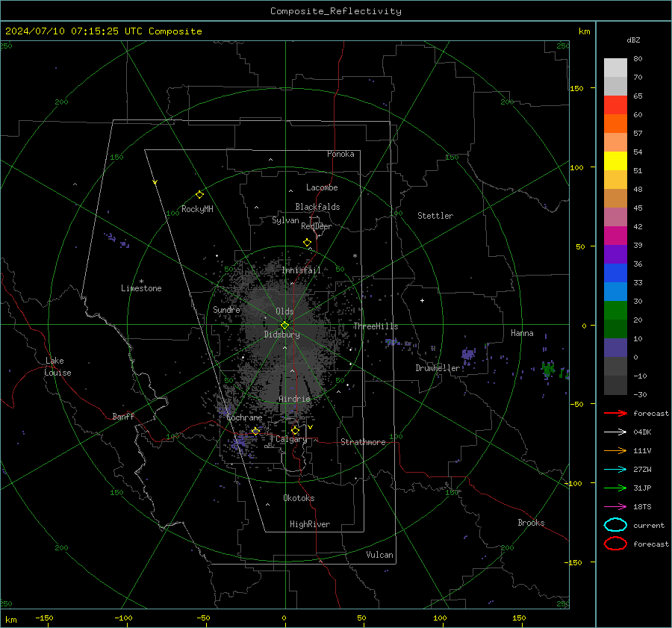Click the 27ZW legend text
Viewport: 672px width, 628px height.
pyautogui.click(x=642, y=470)
